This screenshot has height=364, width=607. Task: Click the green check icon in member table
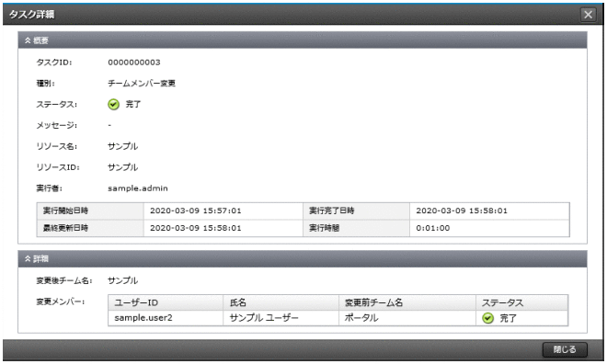[x=487, y=318]
